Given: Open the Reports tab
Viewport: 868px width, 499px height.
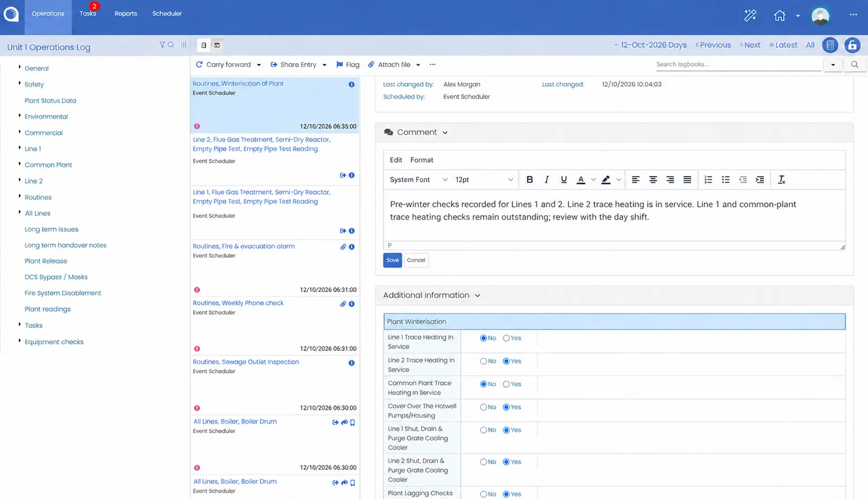Looking at the screenshot, I should point(126,14).
